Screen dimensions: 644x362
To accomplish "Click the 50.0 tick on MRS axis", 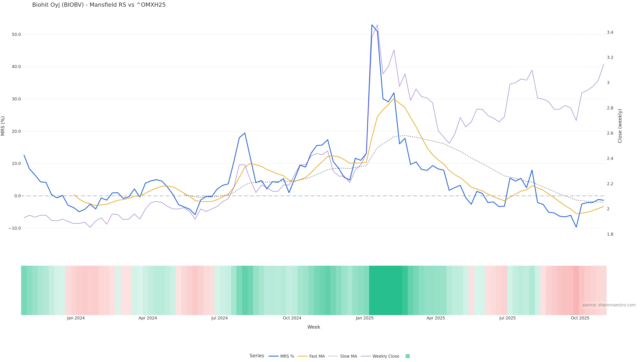I will pyautogui.click(x=16, y=35).
